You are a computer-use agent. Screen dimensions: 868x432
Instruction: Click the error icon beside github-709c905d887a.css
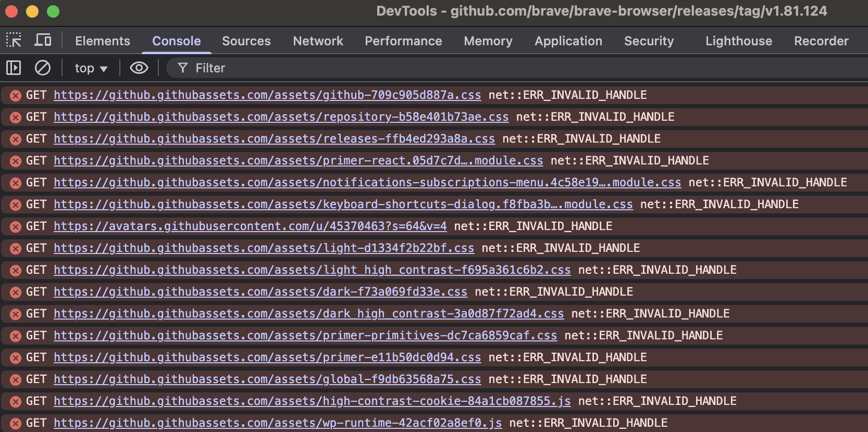click(16, 95)
